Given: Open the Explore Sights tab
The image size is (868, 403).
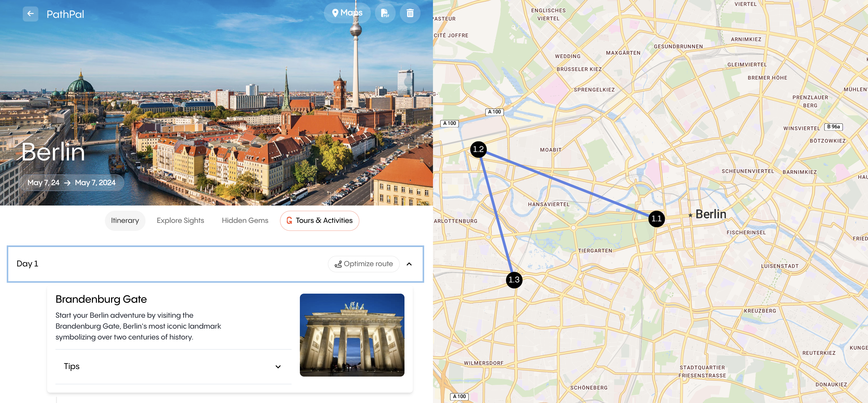Looking at the screenshot, I should pyautogui.click(x=180, y=221).
